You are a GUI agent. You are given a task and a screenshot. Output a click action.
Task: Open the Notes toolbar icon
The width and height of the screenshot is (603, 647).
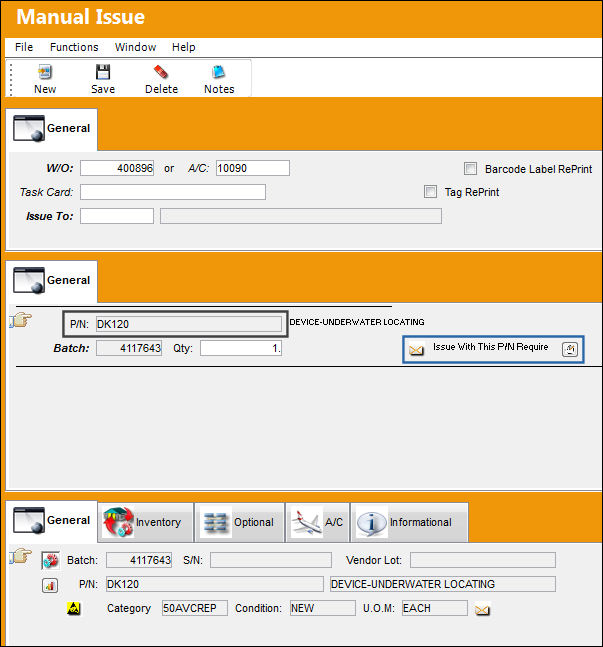click(x=219, y=72)
